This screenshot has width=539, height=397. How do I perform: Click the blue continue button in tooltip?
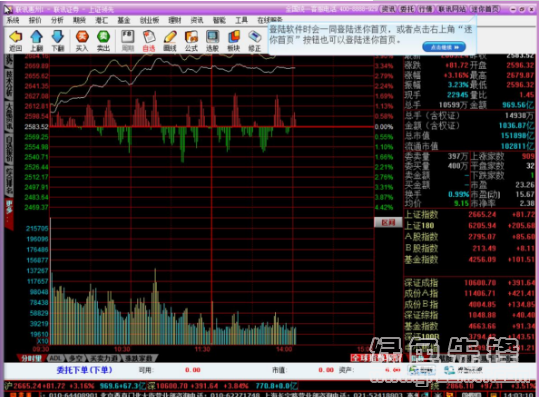[x=444, y=47]
